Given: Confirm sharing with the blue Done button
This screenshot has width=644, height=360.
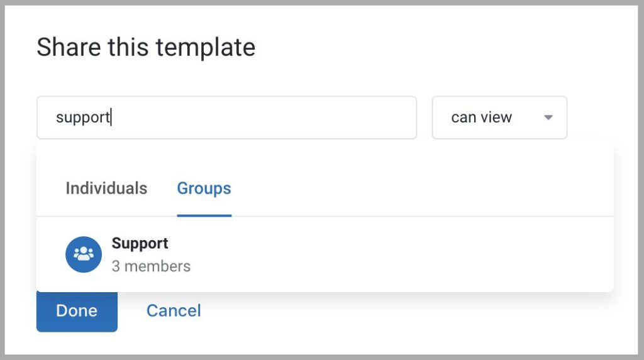Looking at the screenshot, I should coord(77,311).
